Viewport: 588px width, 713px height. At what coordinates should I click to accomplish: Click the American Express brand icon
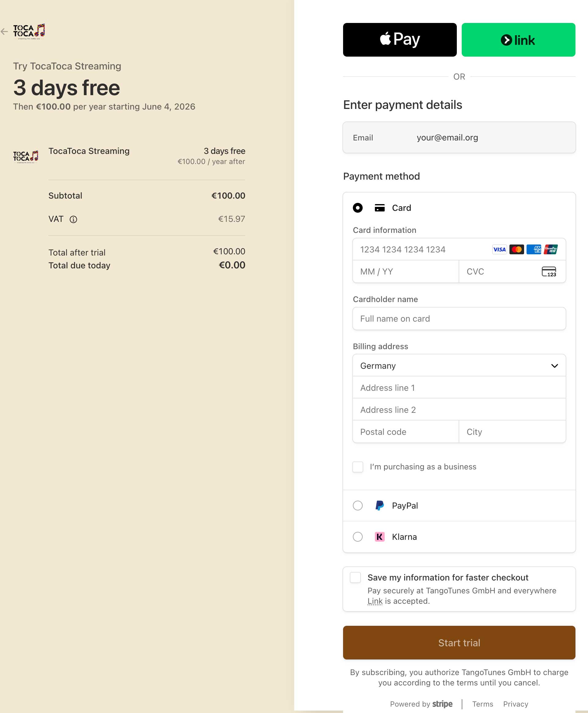click(x=534, y=249)
